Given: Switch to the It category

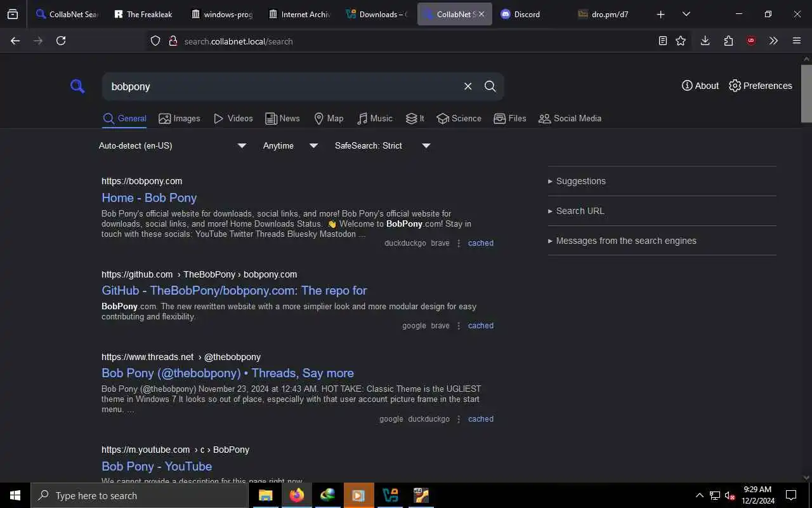Looking at the screenshot, I should click(x=415, y=119).
